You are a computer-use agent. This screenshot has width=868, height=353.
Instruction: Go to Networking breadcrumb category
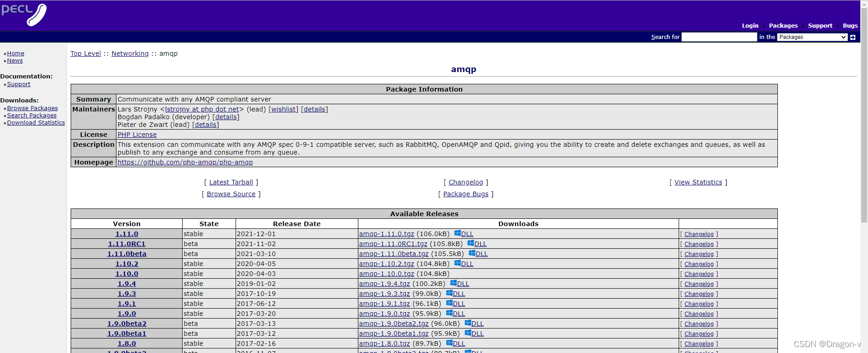pos(130,53)
